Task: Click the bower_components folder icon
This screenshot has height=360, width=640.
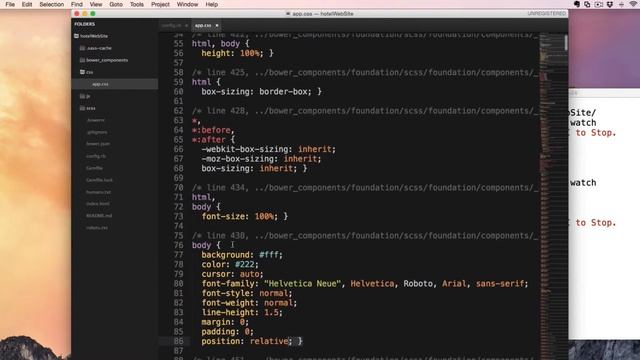Action: tap(82, 60)
